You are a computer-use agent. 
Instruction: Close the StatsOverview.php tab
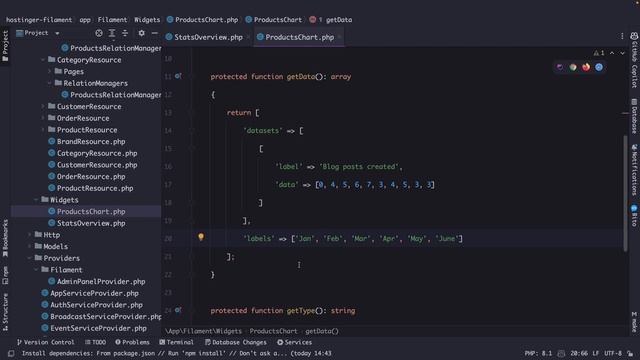248,37
